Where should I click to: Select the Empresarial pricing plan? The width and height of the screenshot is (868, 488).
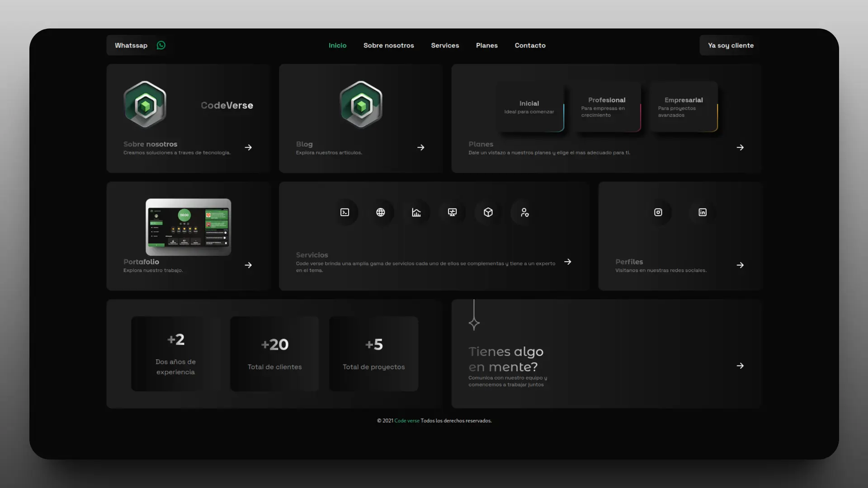click(x=683, y=106)
